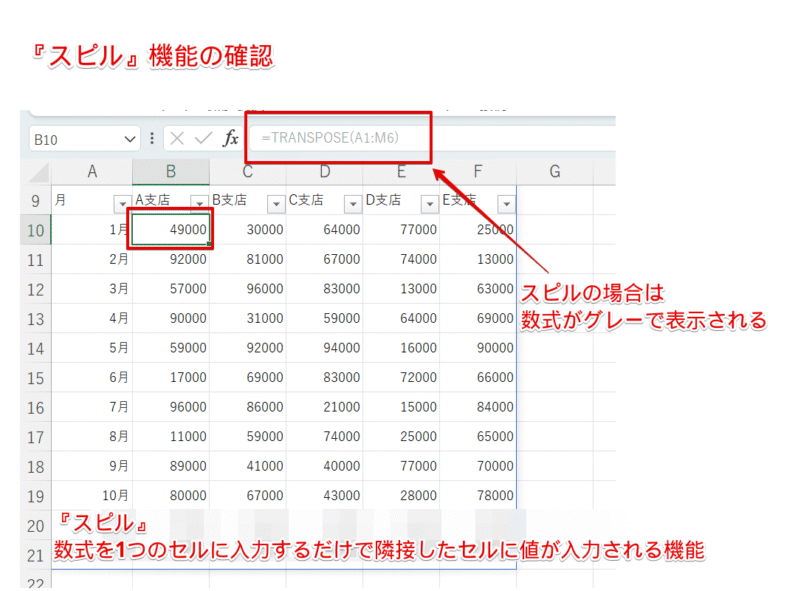Image resolution: width=812 pixels, height=591 pixels.
Task: Click the cancel X icon in formula bar
Action: (x=177, y=138)
